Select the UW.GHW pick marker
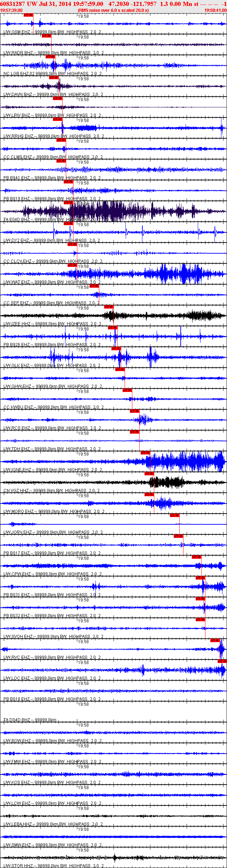The width and height of the screenshot is (227, 868). coord(120,369)
